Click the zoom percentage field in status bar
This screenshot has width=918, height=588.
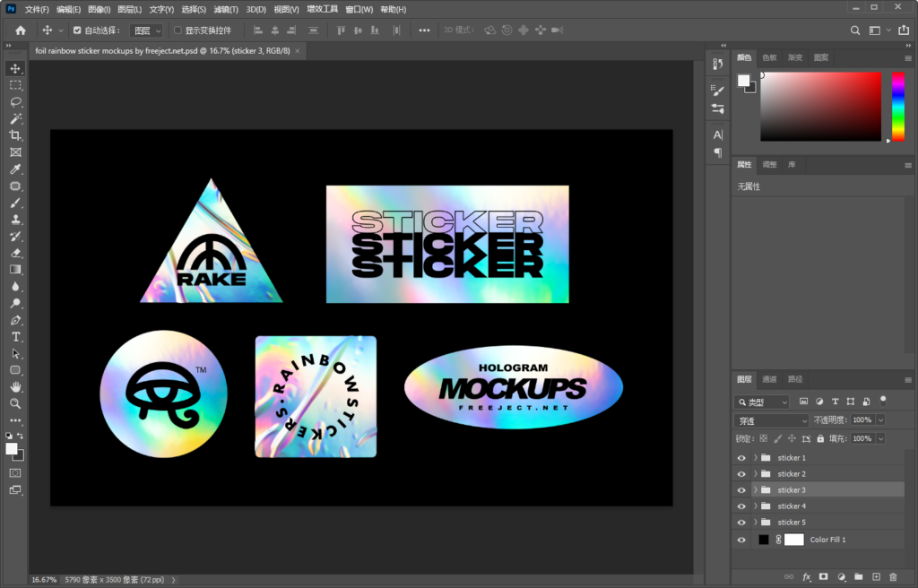[44, 580]
